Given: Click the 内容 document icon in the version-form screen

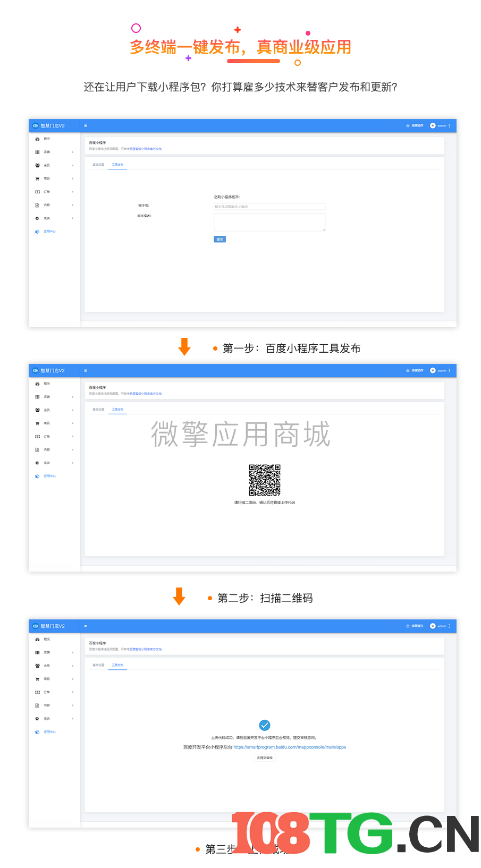Looking at the screenshot, I should (37, 205).
